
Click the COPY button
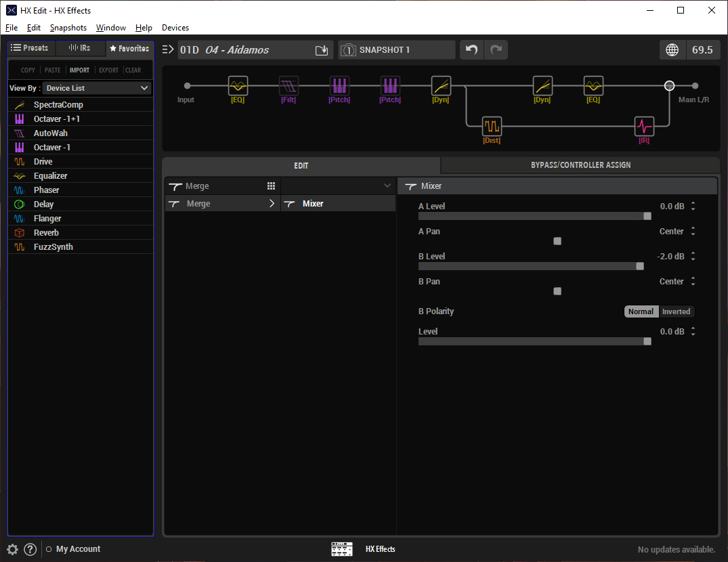[x=28, y=70]
